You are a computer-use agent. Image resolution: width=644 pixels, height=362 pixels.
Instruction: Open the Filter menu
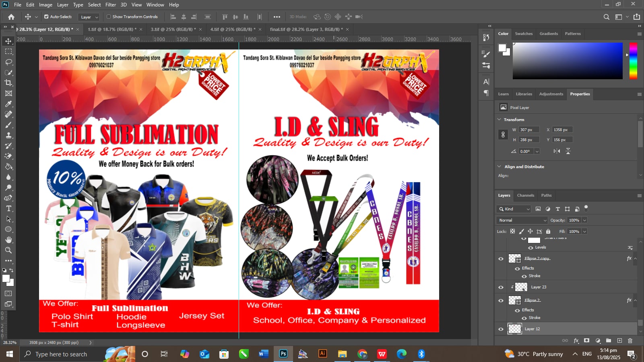(x=110, y=5)
